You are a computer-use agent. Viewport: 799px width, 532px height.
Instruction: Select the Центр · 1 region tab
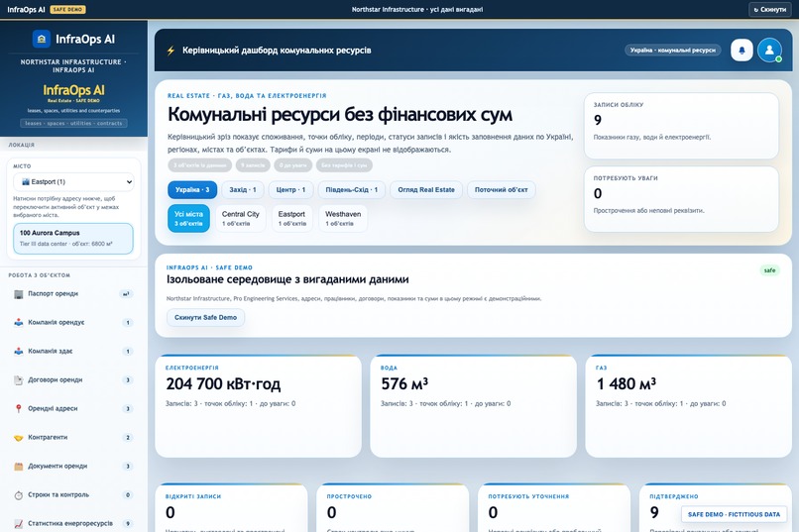(290, 190)
